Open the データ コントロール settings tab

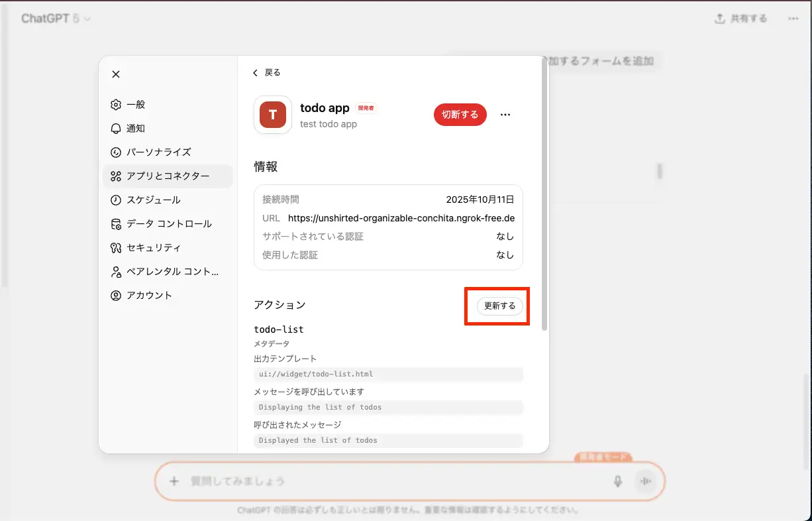coord(168,224)
